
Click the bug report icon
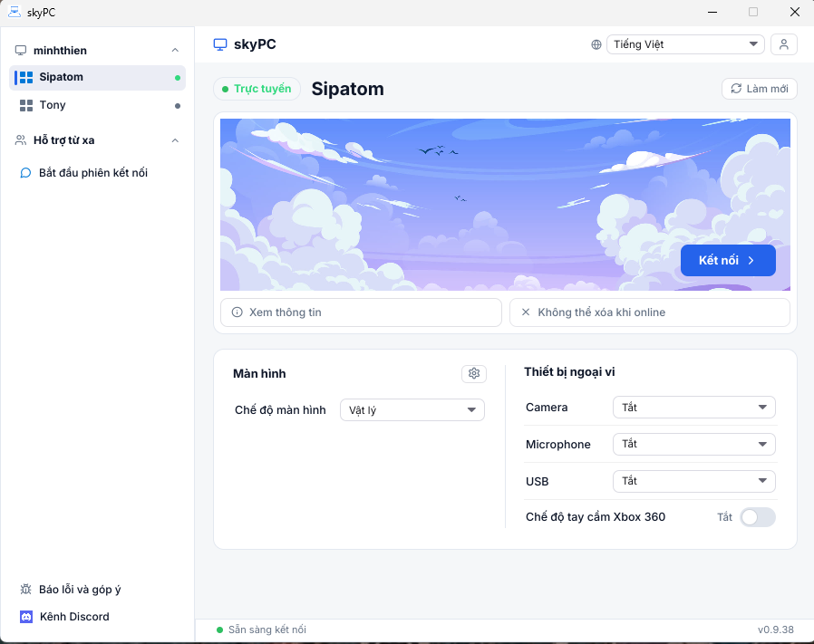pos(25,589)
